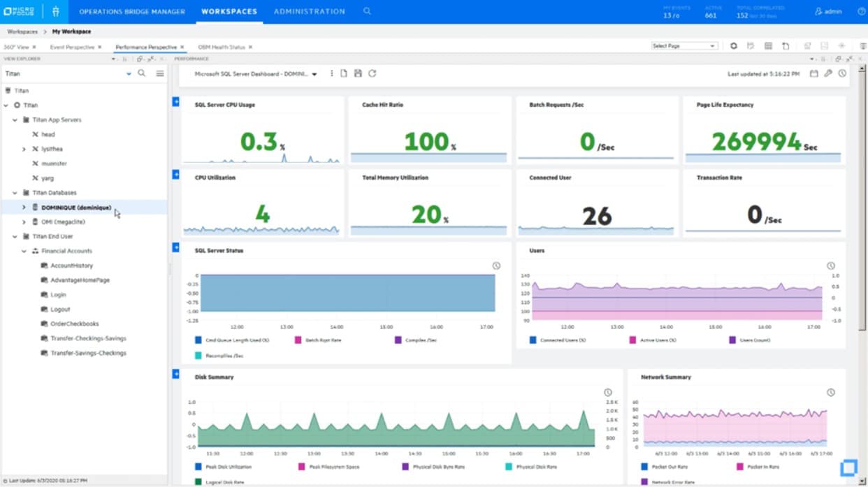Viewport: 868px width, 487px height.
Task: Click the wrench settings icon in dashboard
Action: 828,73
